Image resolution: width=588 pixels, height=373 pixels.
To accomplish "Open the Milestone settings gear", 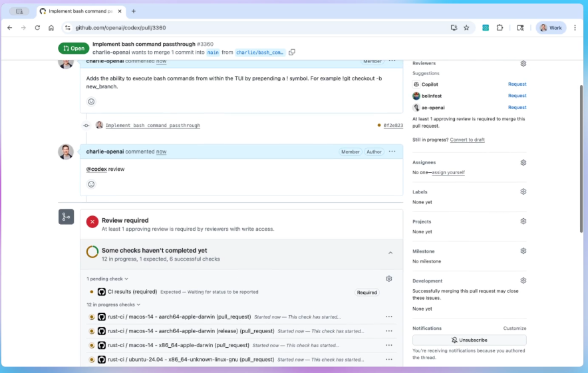I will (x=523, y=251).
